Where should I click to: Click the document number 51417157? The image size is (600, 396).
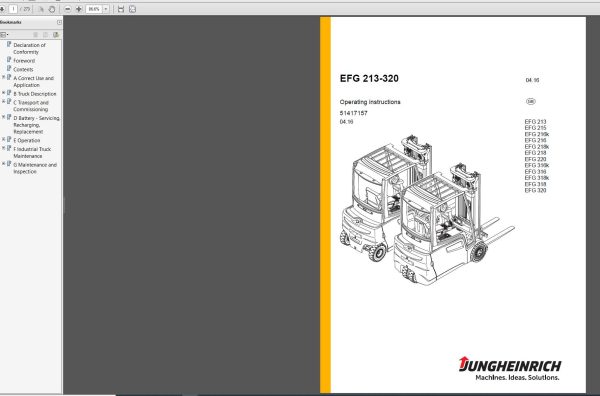(354, 113)
